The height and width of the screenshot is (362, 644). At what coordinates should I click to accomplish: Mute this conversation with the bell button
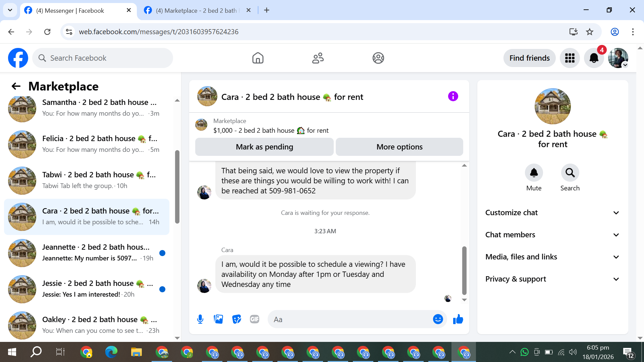[x=534, y=173]
